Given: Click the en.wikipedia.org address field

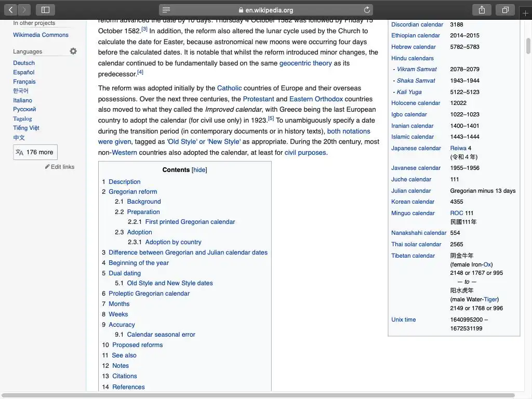Looking at the screenshot, I should (266, 10).
